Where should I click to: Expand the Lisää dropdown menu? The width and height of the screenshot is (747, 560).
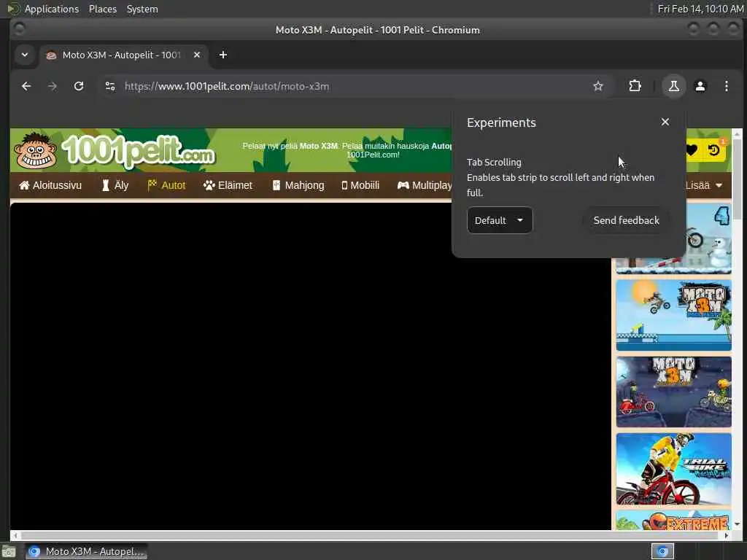tap(704, 185)
